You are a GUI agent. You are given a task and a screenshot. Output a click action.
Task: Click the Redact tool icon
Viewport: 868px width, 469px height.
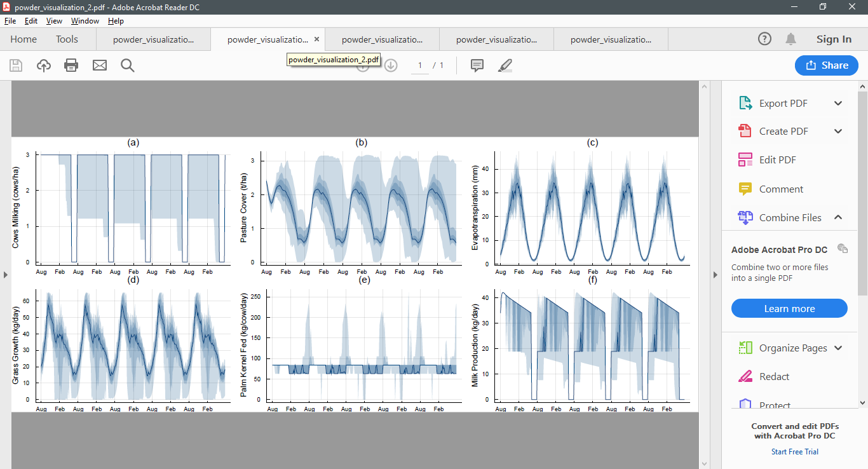click(745, 376)
